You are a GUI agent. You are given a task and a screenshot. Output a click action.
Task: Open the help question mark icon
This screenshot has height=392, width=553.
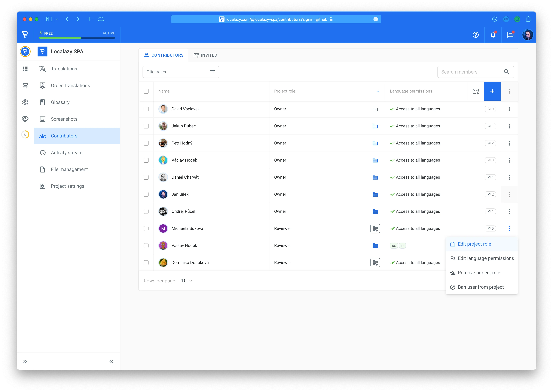476,35
